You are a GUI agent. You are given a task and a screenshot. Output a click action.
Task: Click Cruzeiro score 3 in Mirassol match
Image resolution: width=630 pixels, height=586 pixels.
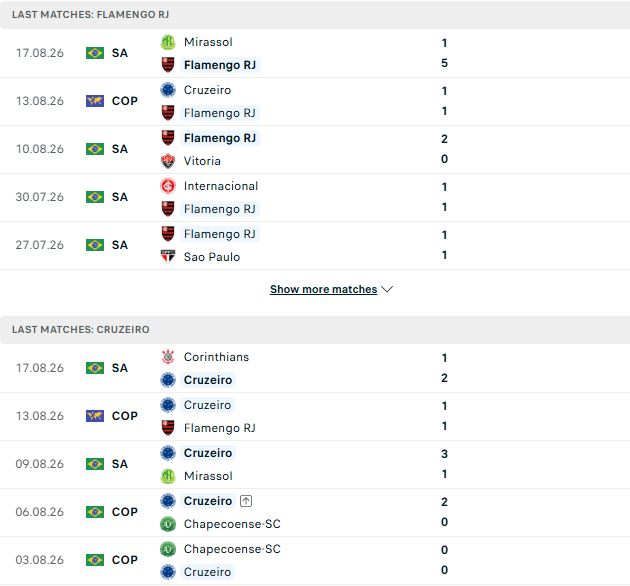click(444, 454)
